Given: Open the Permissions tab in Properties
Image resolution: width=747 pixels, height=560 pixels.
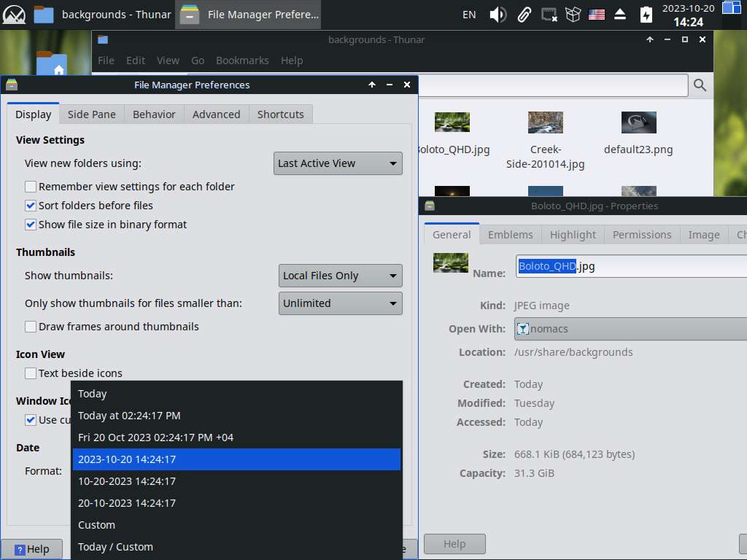Looking at the screenshot, I should click(x=642, y=235).
